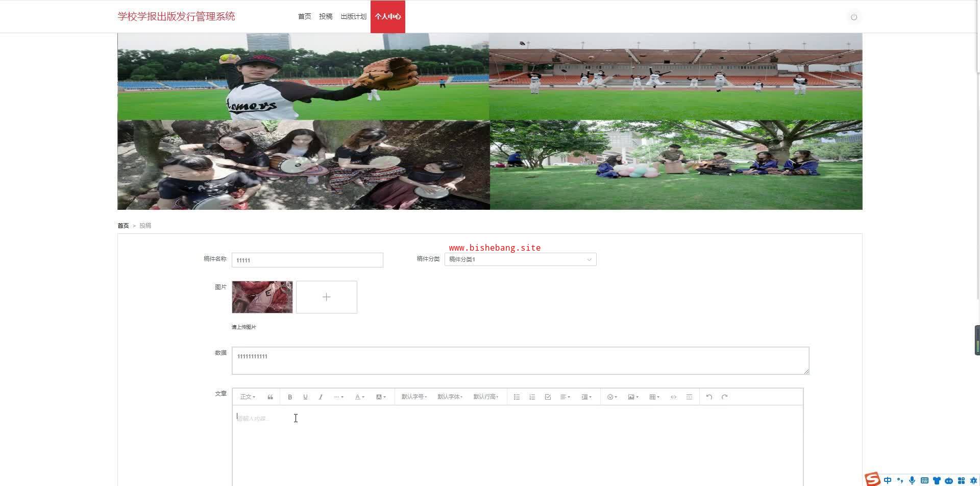
Task: Go to the 首页 navigation tab
Action: click(x=304, y=17)
